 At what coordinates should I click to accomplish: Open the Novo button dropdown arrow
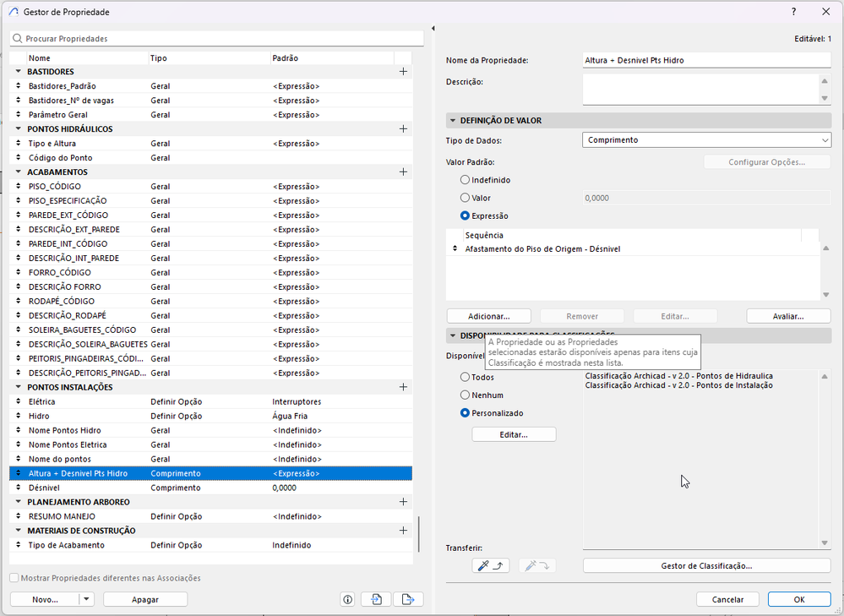pos(87,599)
